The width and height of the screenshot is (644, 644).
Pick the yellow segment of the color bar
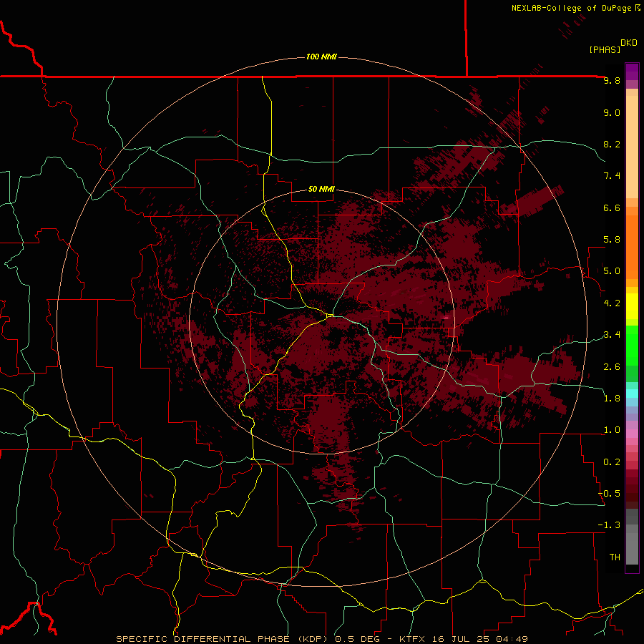coord(632,306)
